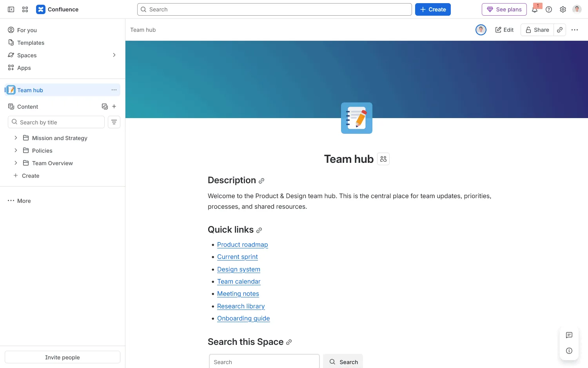
Task: Open the Team hub space options ellipsis
Action: tap(114, 90)
